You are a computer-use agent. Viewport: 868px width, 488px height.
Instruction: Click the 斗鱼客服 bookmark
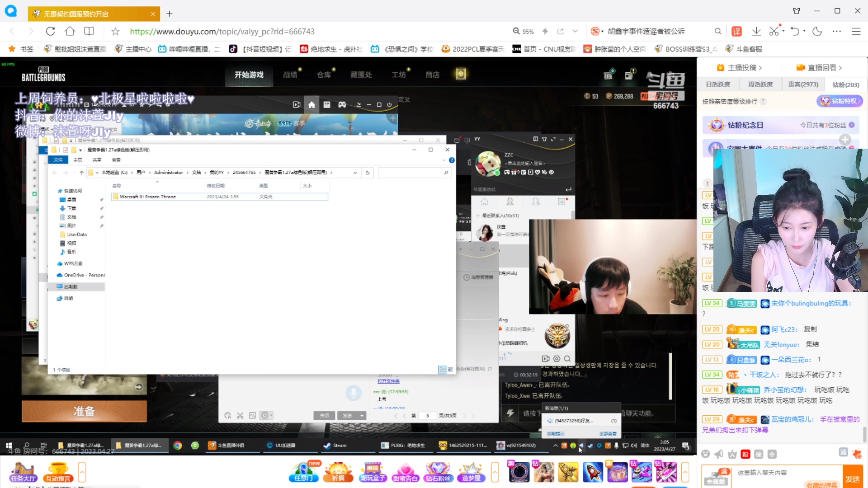pyautogui.click(x=744, y=49)
